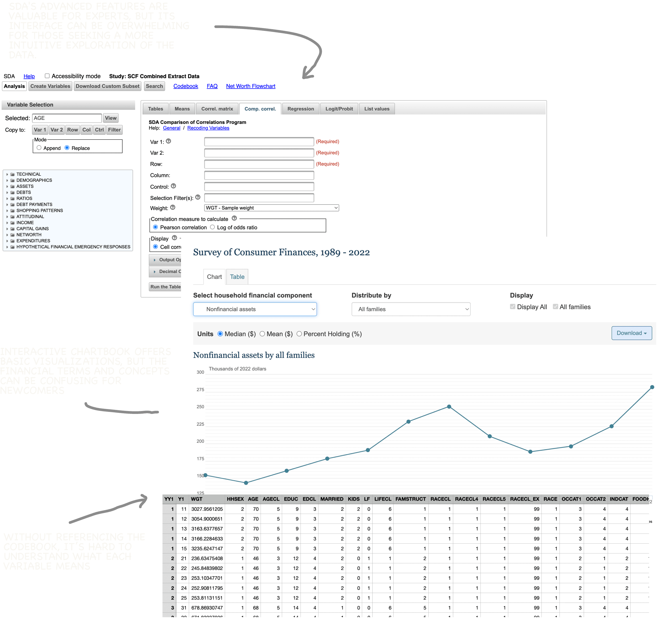Copy selected variable to Var 1

tap(40, 130)
